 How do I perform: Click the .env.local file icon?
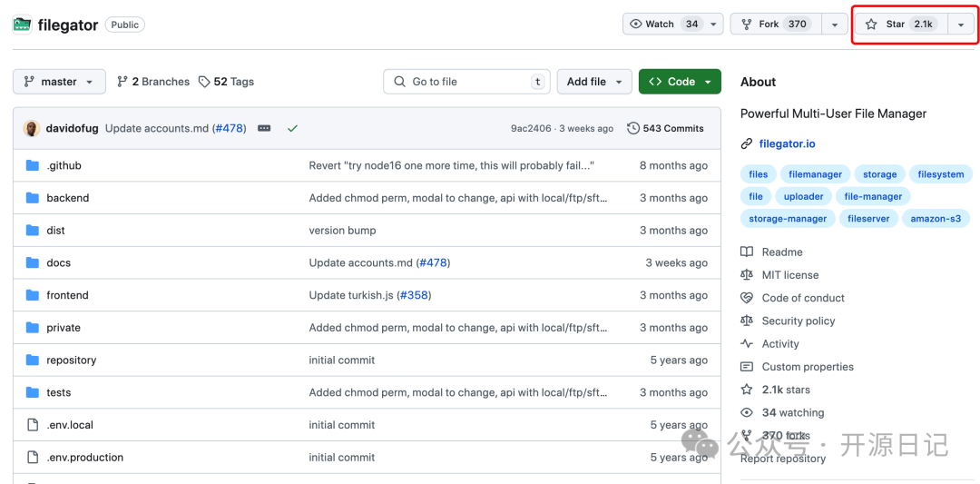coord(33,425)
